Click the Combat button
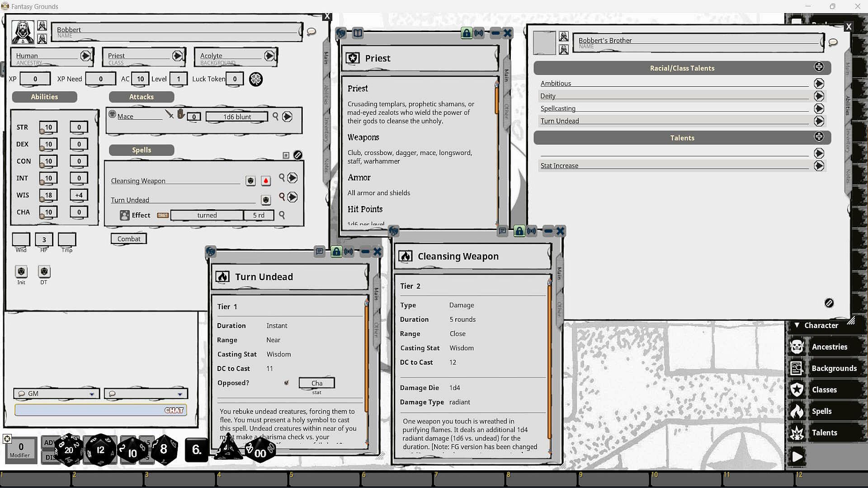This screenshot has height=488, width=868. point(129,239)
